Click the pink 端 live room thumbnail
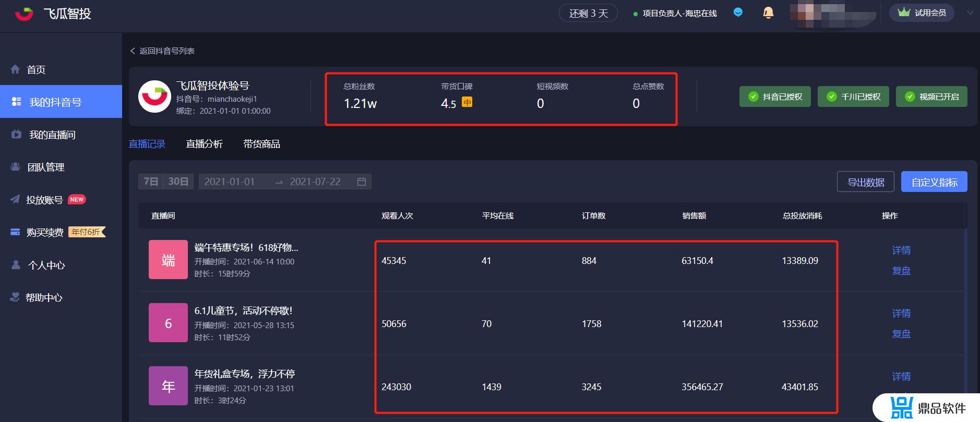Screen dimensions: 980x422 168,259
